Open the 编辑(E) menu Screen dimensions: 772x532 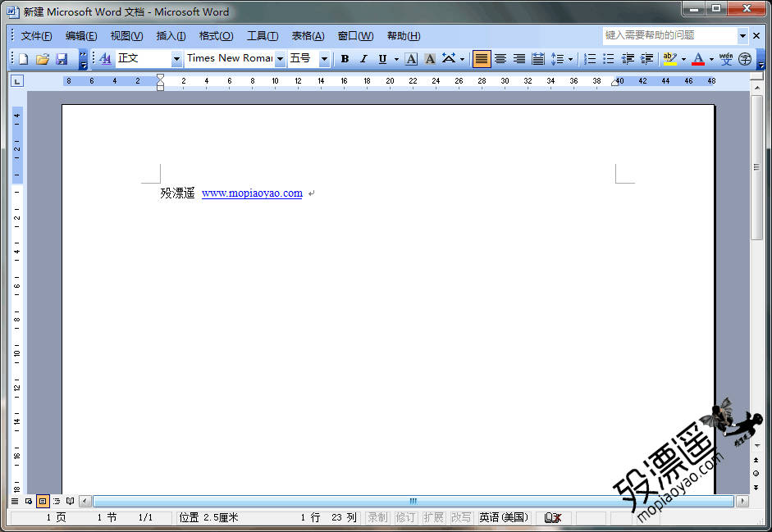[81, 36]
